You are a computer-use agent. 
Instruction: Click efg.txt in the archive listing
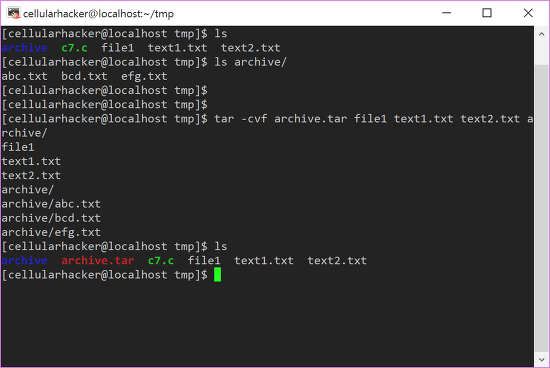[x=144, y=76]
